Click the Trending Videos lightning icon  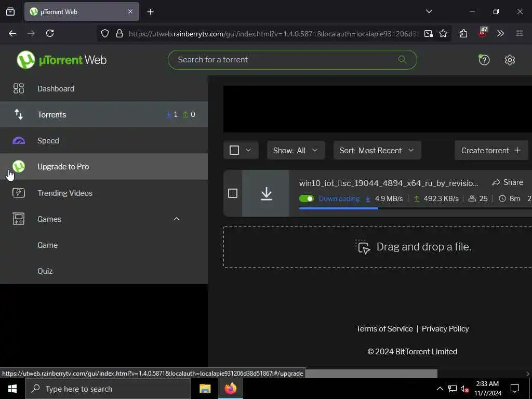tap(18, 193)
